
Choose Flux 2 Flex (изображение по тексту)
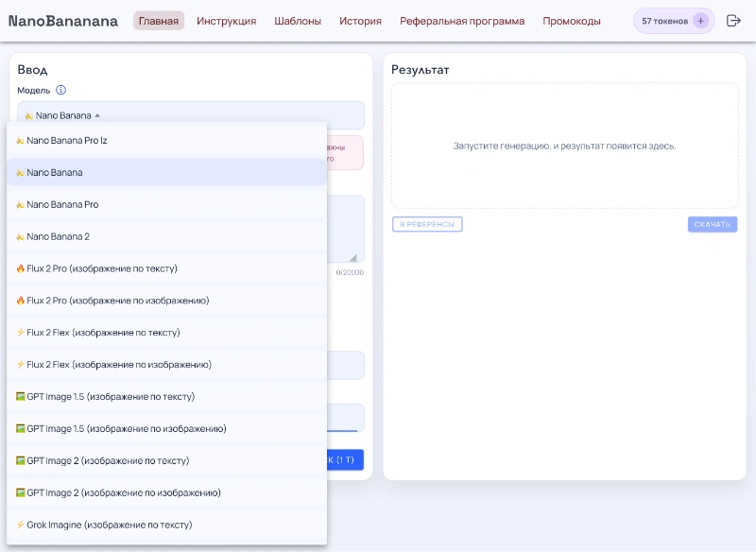(167, 333)
